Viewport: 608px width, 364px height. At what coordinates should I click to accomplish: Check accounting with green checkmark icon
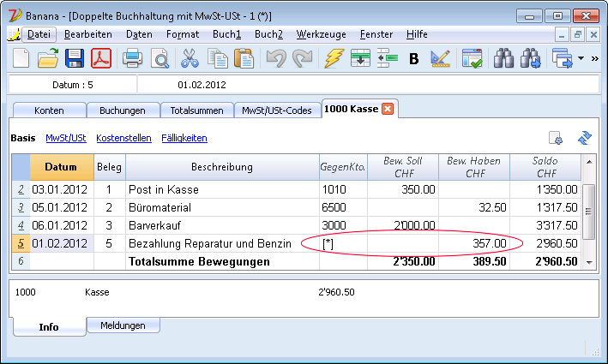[472, 58]
